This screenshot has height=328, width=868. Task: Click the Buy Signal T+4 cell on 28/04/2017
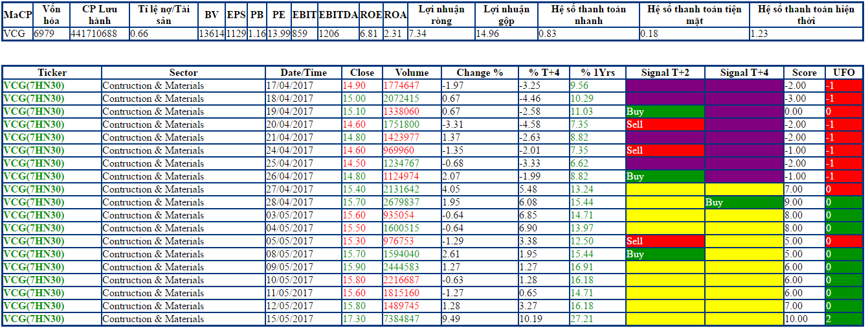tap(744, 202)
